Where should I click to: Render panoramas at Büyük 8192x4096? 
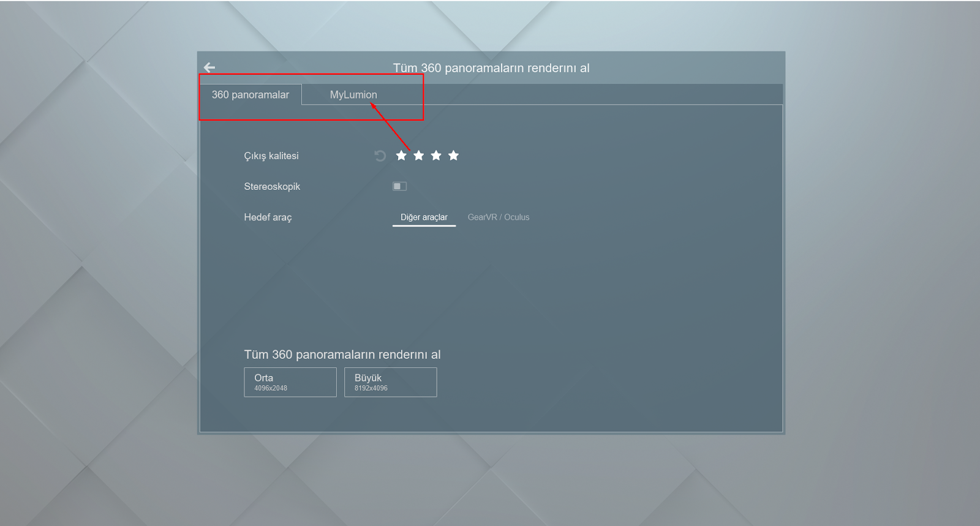point(391,382)
